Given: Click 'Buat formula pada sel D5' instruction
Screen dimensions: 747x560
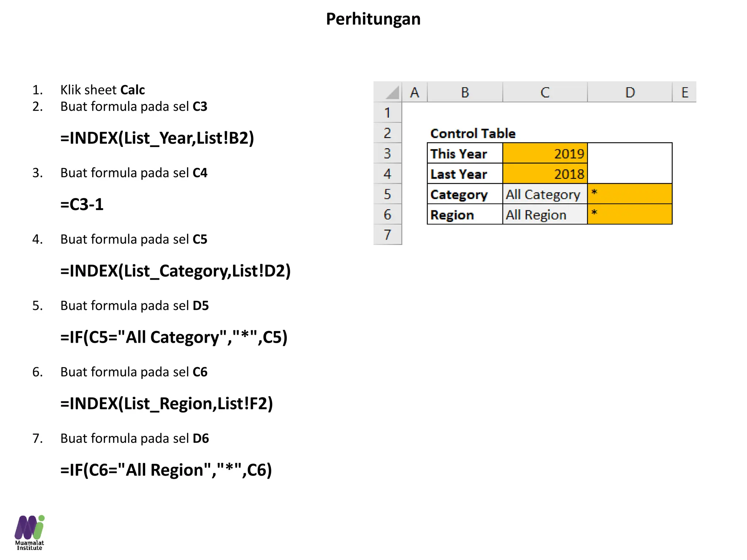Looking at the screenshot, I should 135,306.
